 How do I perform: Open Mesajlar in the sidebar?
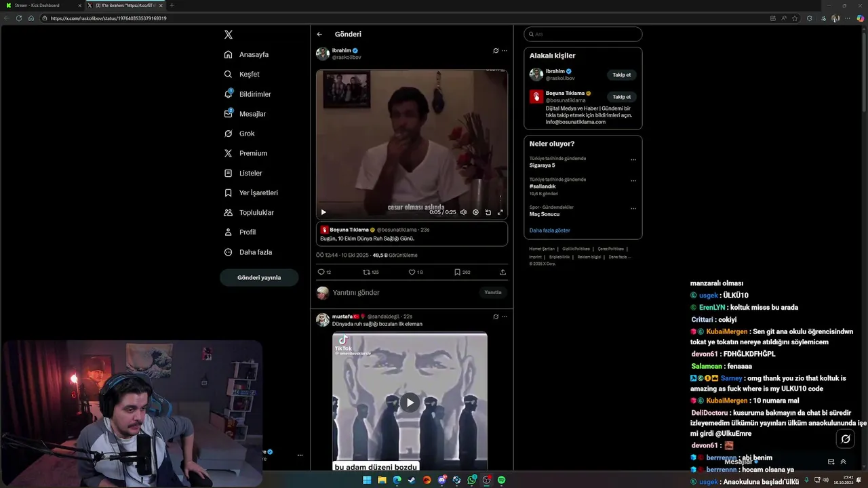(x=245, y=114)
